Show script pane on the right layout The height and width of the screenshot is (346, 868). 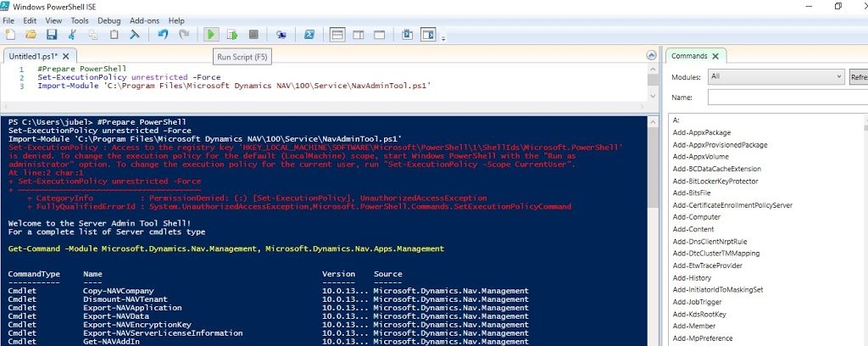359,35
